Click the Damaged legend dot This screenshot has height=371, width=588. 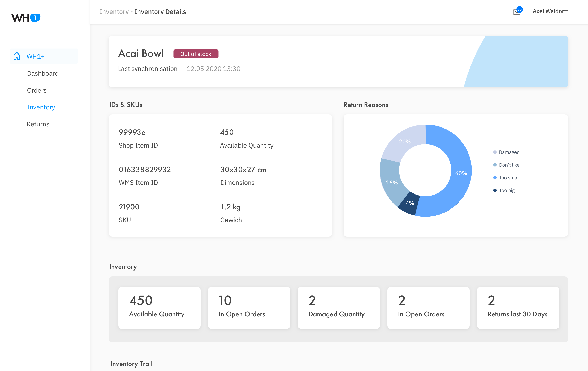(495, 152)
